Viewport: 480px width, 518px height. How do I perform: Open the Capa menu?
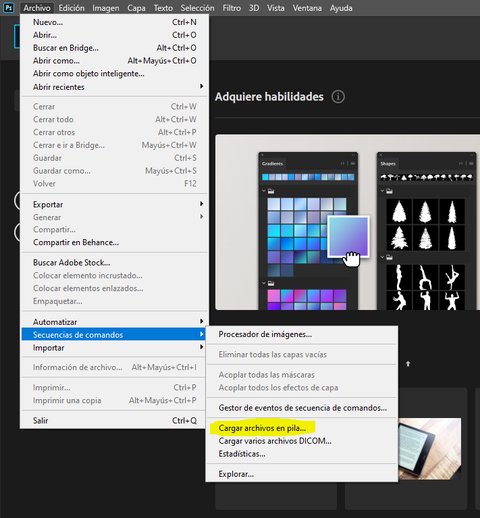click(x=136, y=8)
